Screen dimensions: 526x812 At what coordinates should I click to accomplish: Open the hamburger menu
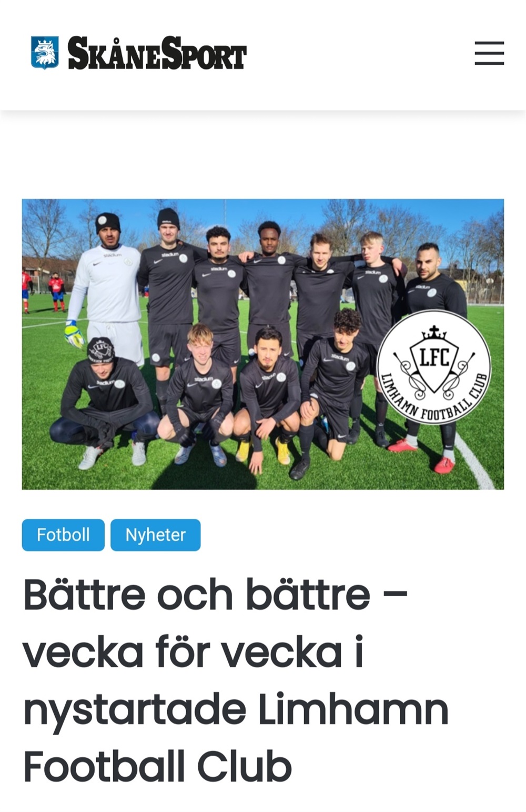pos(489,53)
